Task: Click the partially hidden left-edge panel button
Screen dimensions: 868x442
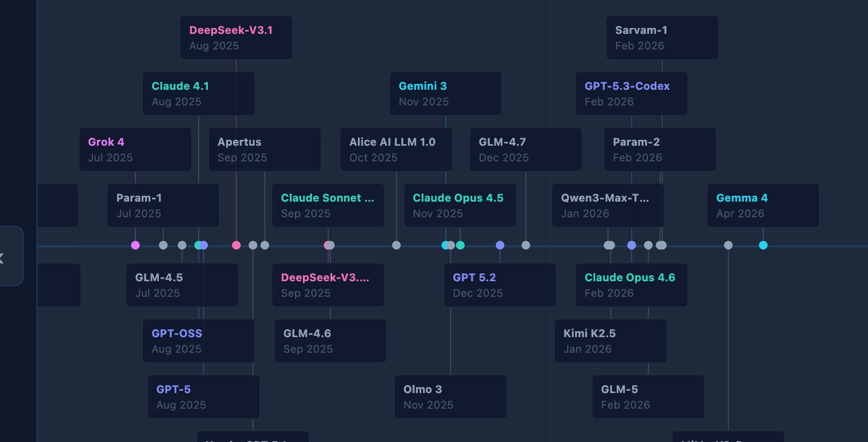Action: (x=10, y=256)
